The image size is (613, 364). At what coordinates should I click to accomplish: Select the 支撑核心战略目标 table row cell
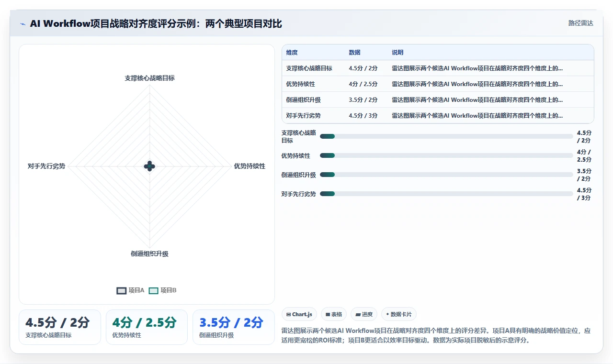[309, 68]
